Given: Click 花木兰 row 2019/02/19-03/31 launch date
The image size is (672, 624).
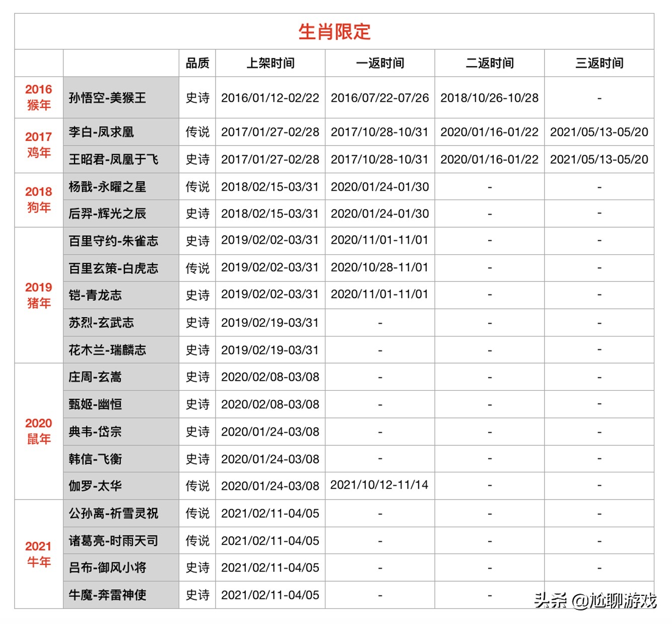Looking at the screenshot, I should coord(271,350).
